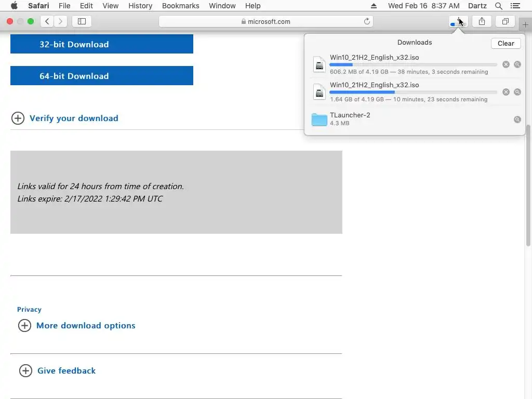Open the Edit menu
The width and height of the screenshot is (532, 399).
coord(86,6)
